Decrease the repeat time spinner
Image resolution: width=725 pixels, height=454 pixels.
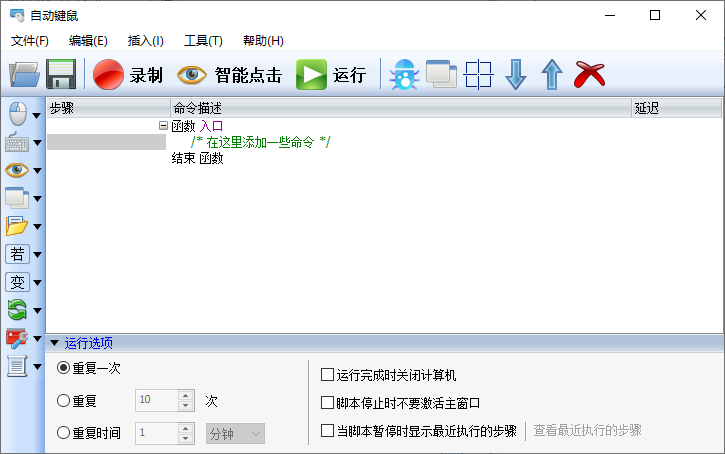(185, 439)
